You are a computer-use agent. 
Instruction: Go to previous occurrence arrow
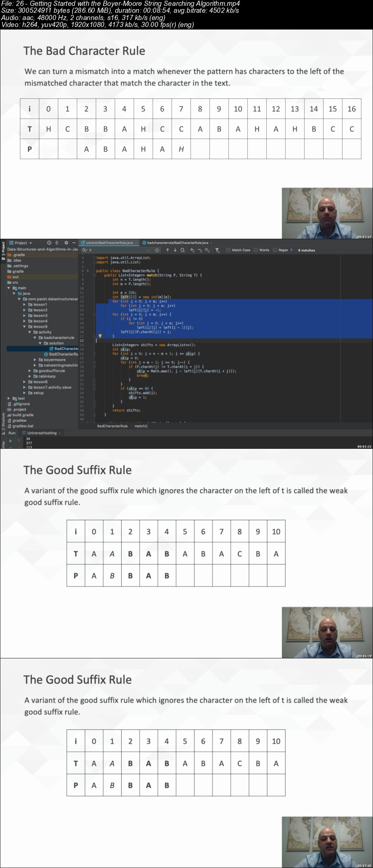coord(168,250)
